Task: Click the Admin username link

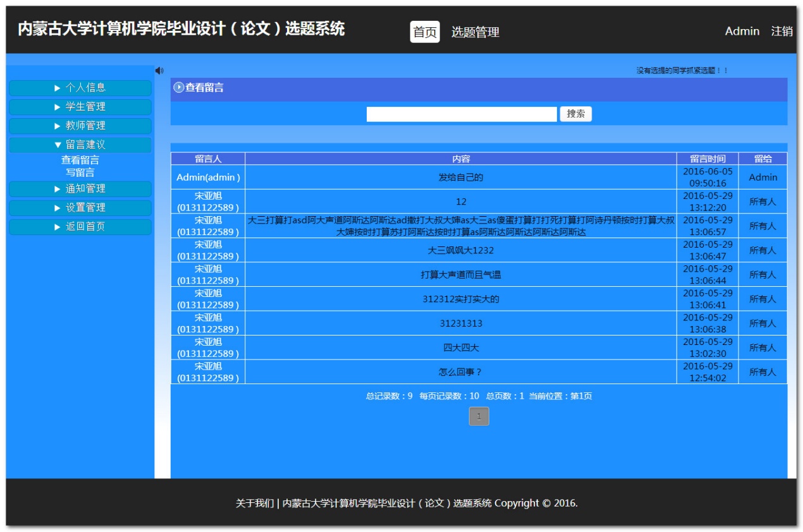Action: tap(742, 31)
